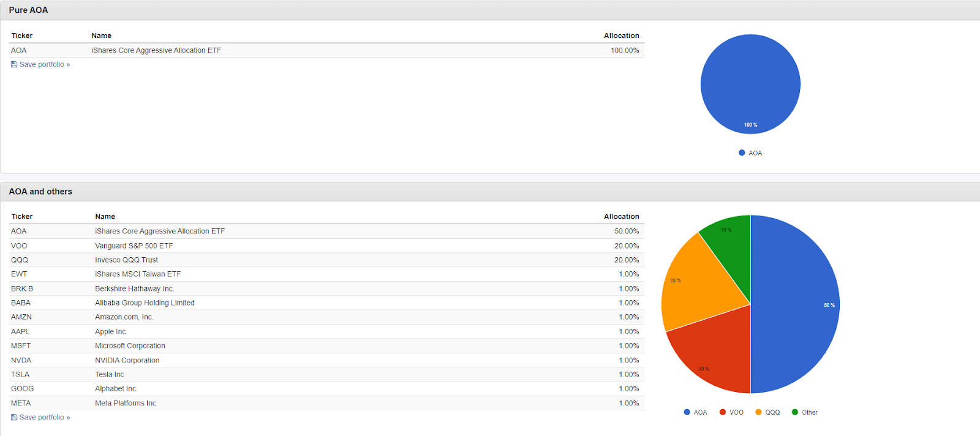This screenshot has height=436, width=980.
Task: Select the MSFT ticker cell
Action: click(21, 345)
